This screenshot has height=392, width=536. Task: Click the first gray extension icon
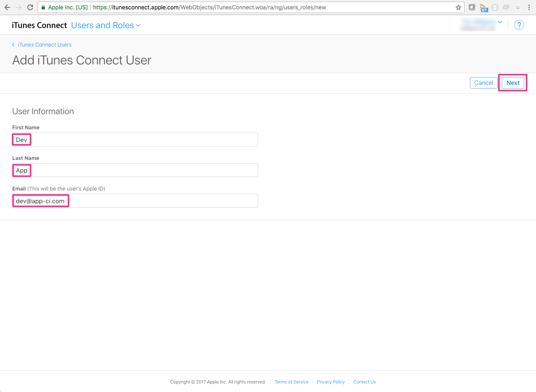[472, 7]
